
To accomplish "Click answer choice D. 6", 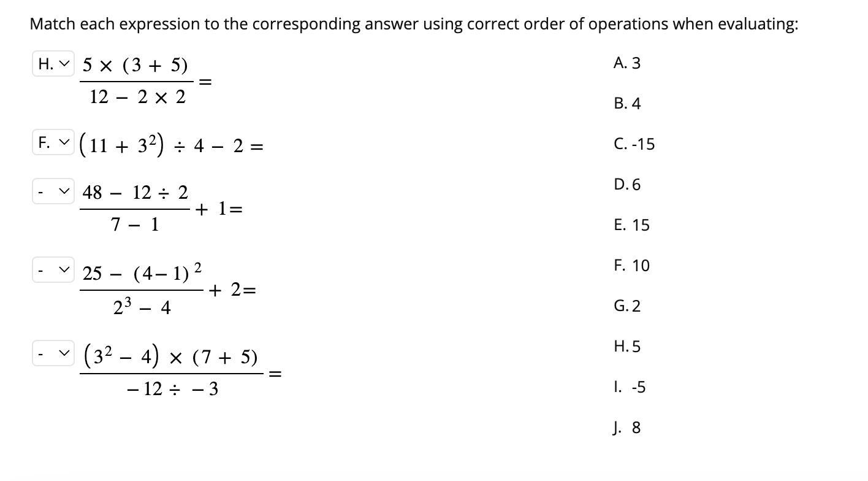I will click(626, 185).
